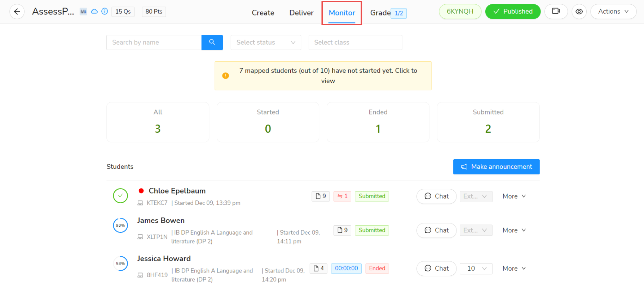Open the Actions dropdown menu
The width and height of the screenshot is (644, 288).
613,11
